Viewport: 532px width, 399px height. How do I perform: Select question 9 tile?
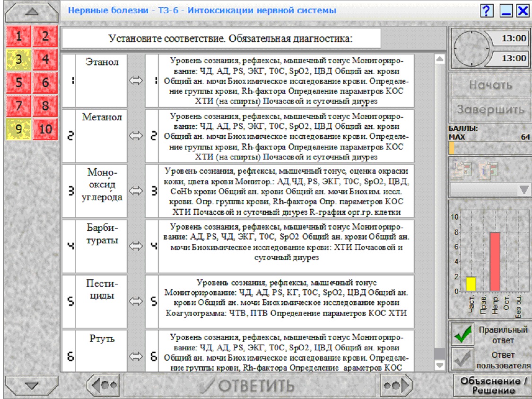[x=18, y=129]
